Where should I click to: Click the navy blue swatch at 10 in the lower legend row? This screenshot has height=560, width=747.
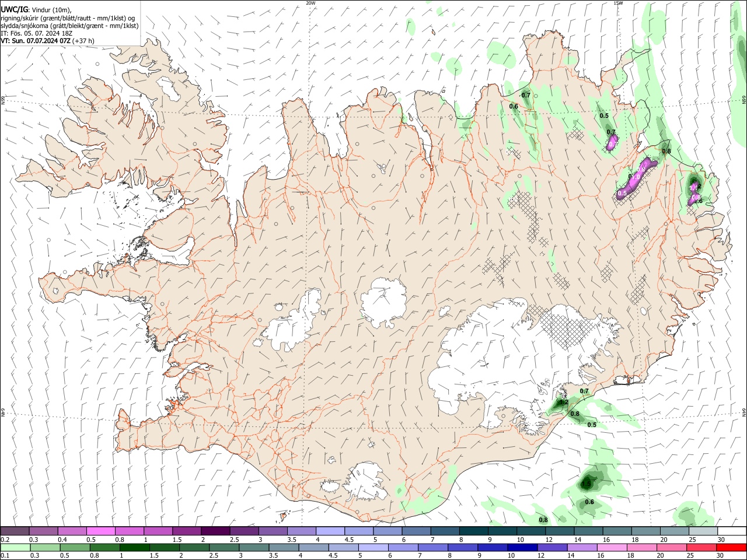[x=522, y=548]
